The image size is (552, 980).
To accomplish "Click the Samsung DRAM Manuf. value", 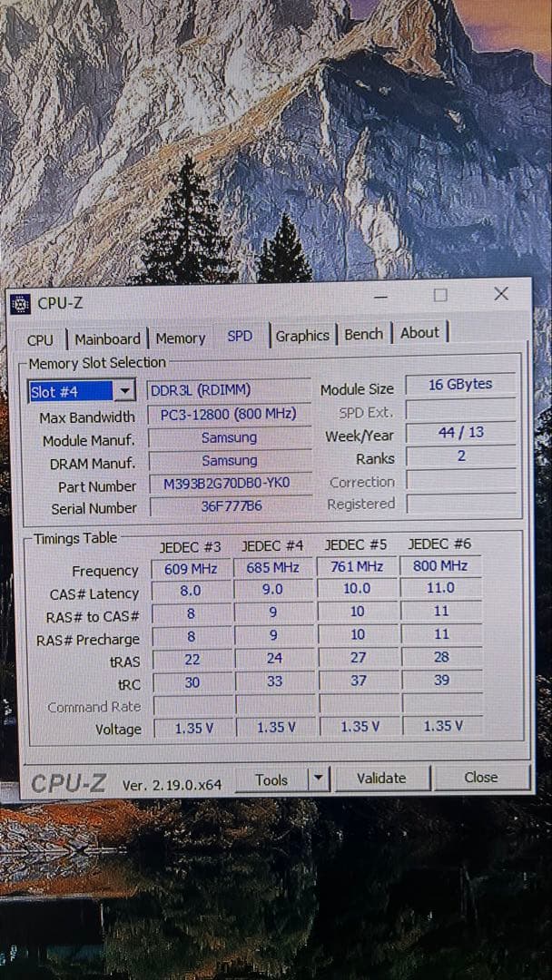I will click(x=230, y=460).
